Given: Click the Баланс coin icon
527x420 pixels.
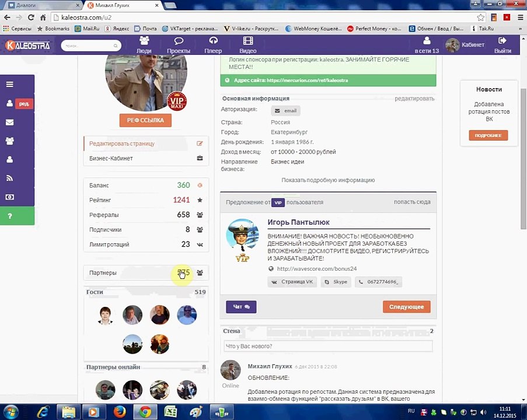Looking at the screenshot, I should (x=200, y=185).
